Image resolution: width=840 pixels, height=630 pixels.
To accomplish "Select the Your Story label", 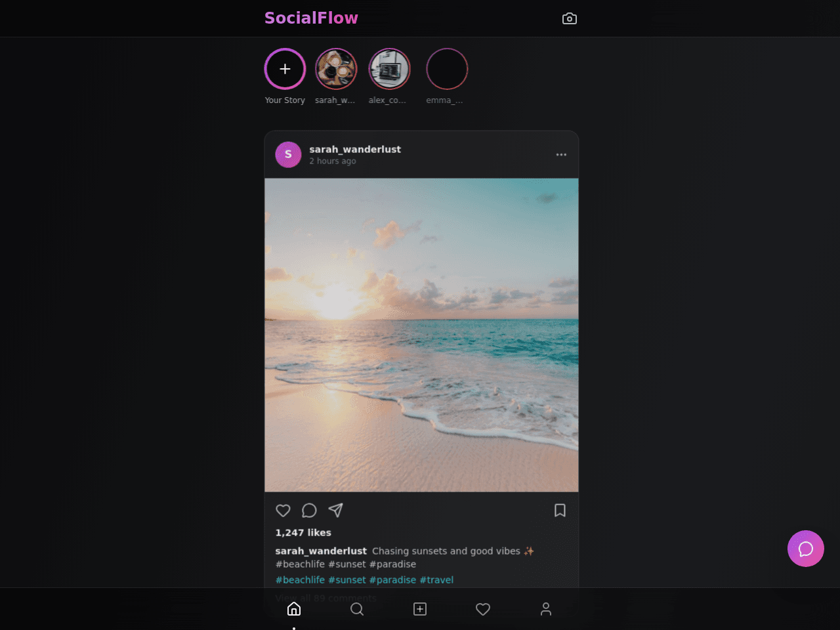I will tap(285, 100).
